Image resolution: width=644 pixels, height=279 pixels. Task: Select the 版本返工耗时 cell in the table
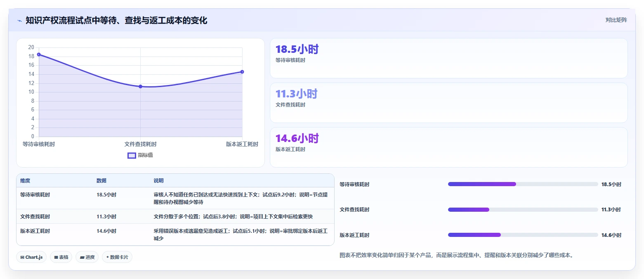click(x=35, y=231)
